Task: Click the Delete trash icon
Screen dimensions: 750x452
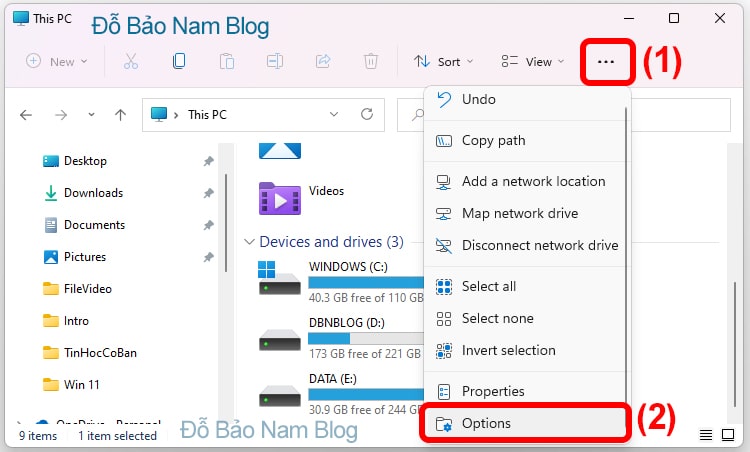Action: [371, 62]
